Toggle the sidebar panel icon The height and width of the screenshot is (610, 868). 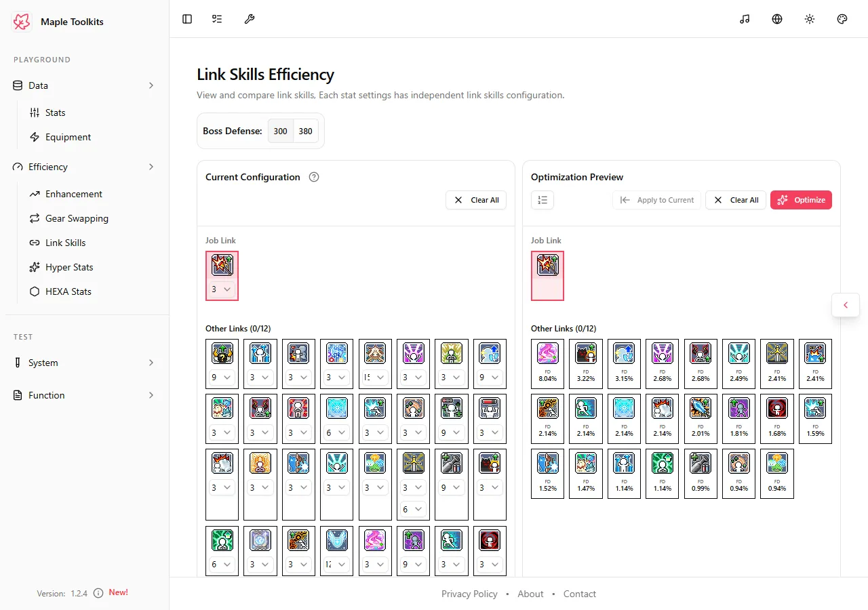[x=187, y=19]
